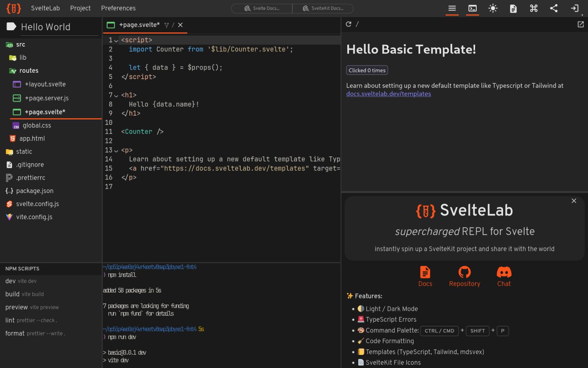
Task: Run the format npm script
Action: (x=50, y=333)
